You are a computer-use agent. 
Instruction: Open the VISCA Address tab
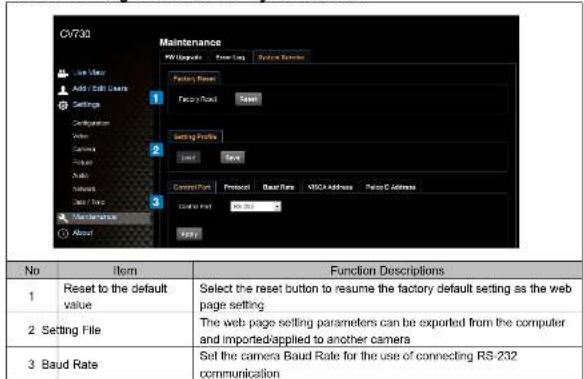pos(330,187)
